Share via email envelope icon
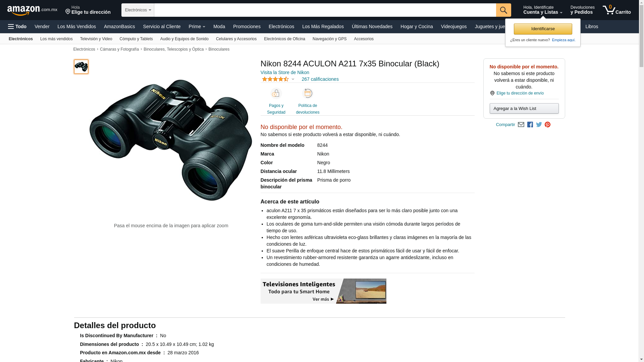This screenshot has height=362, width=644. pyautogui.click(x=521, y=125)
